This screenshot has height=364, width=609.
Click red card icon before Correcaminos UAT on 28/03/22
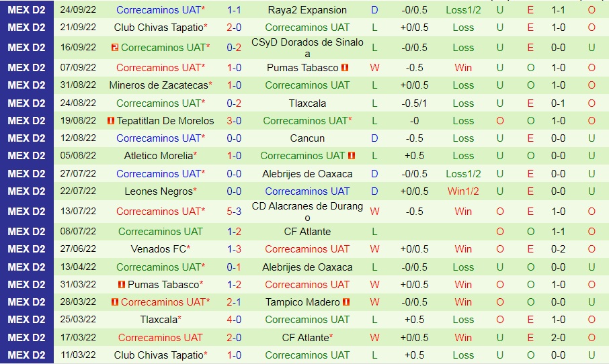[x=115, y=302]
